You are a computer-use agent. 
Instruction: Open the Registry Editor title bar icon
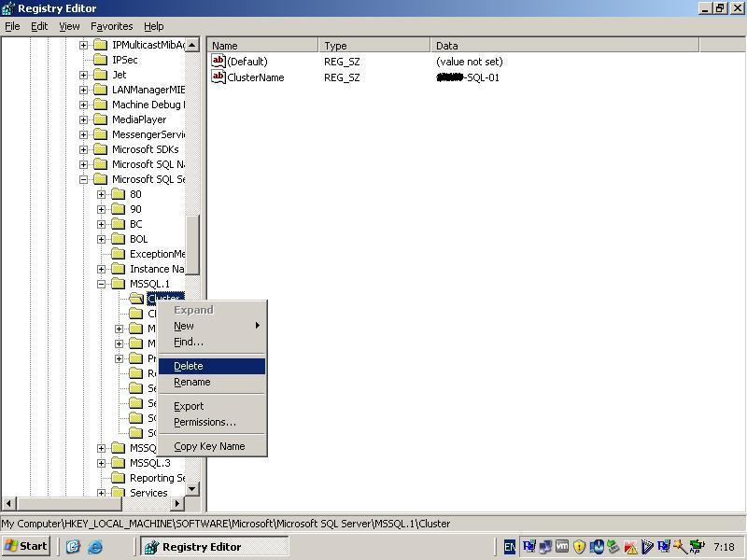point(8,8)
